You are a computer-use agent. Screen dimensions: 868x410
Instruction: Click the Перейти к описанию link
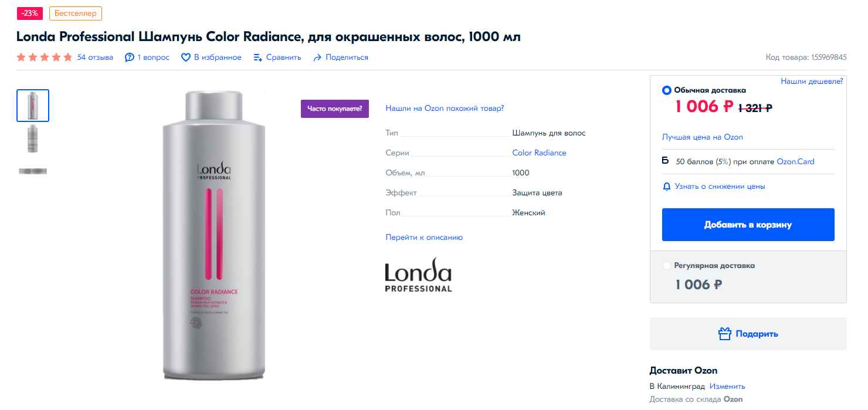click(x=424, y=238)
